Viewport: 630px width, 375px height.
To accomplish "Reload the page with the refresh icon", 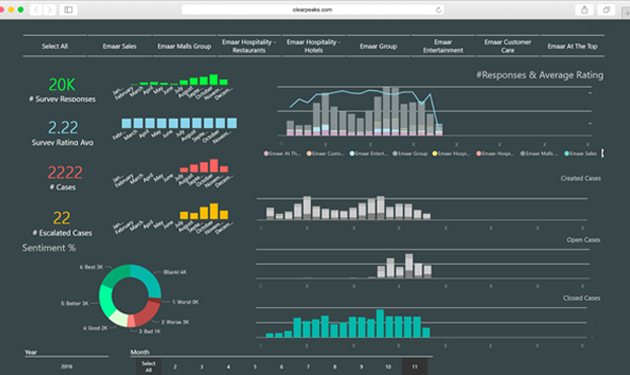I will pos(438,10).
